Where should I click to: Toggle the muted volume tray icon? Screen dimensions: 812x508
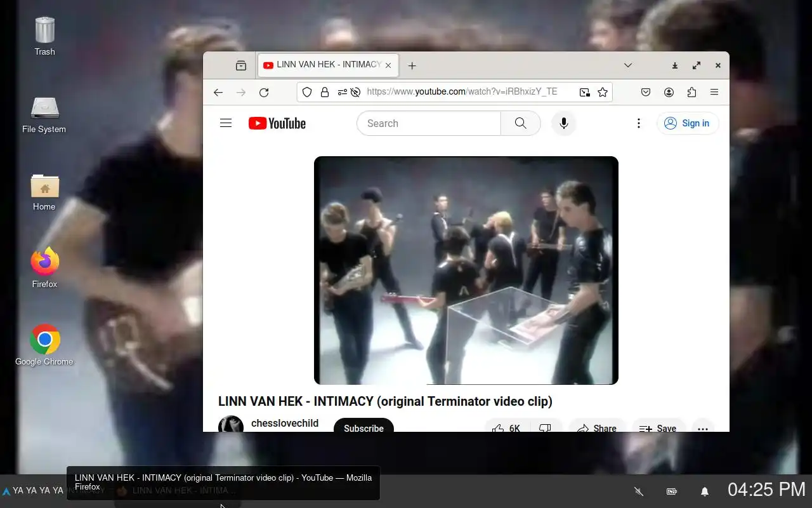tap(639, 491)
